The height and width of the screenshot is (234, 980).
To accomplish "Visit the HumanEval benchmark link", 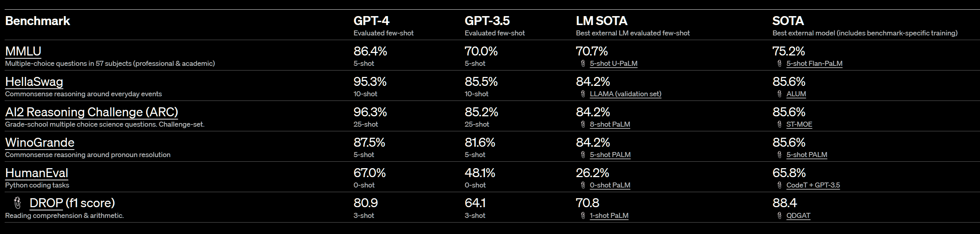I will pos(37,173).
